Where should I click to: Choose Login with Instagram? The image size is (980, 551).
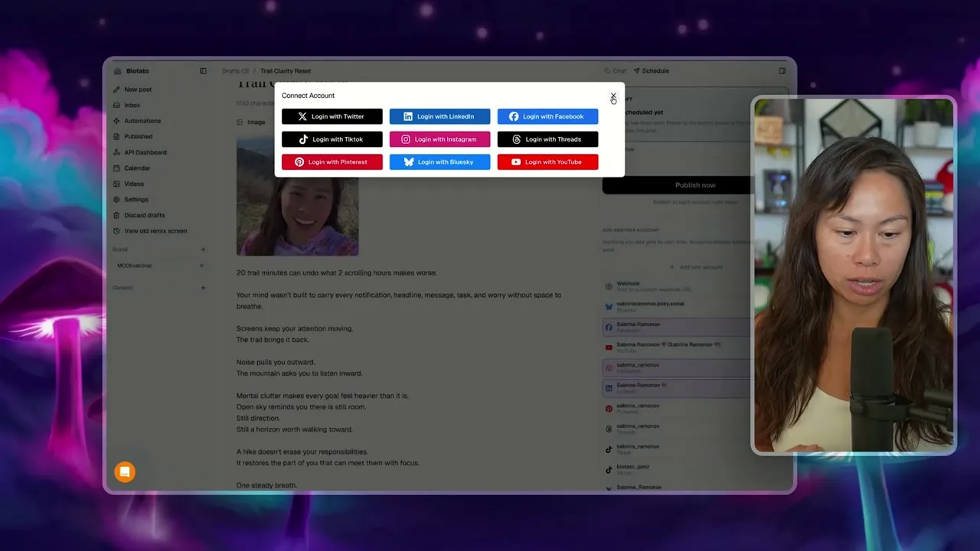point(439,139)
